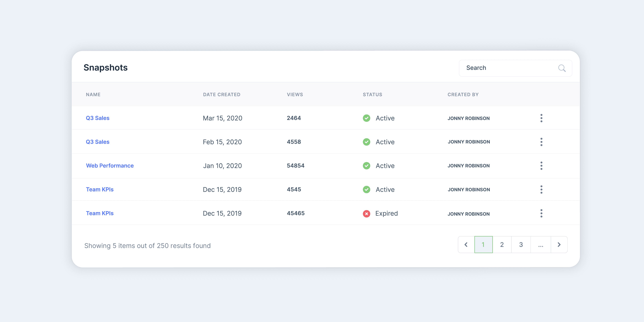This screenshot has height=322, width=644.
Task: Open three-dot menu for Team KPIs 4545 row
Action: coord(541,189)
